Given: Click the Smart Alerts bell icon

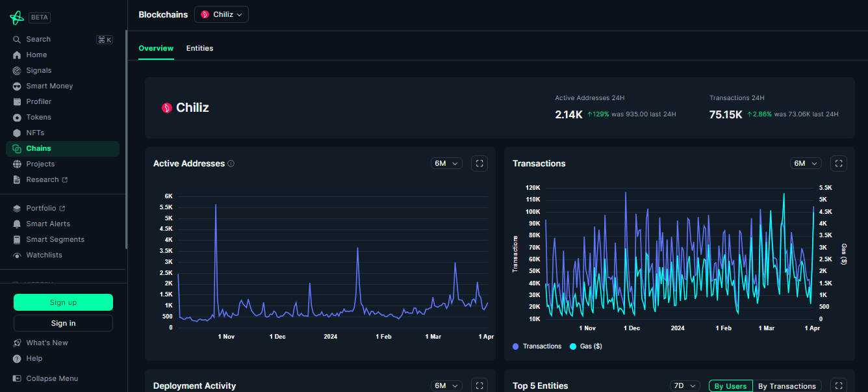Looking at the screenshot, I should [17, 224].
